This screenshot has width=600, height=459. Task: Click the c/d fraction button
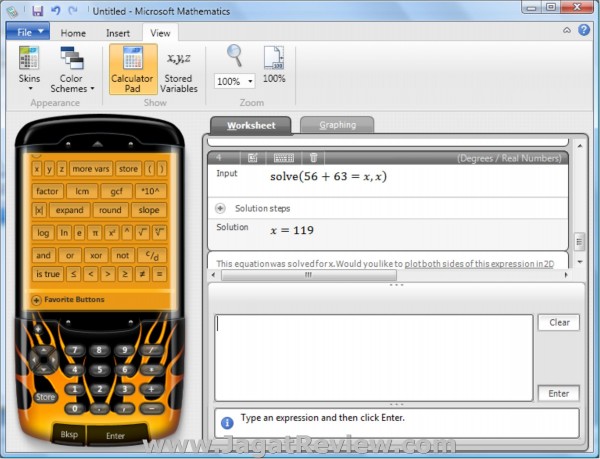[152, 256]
